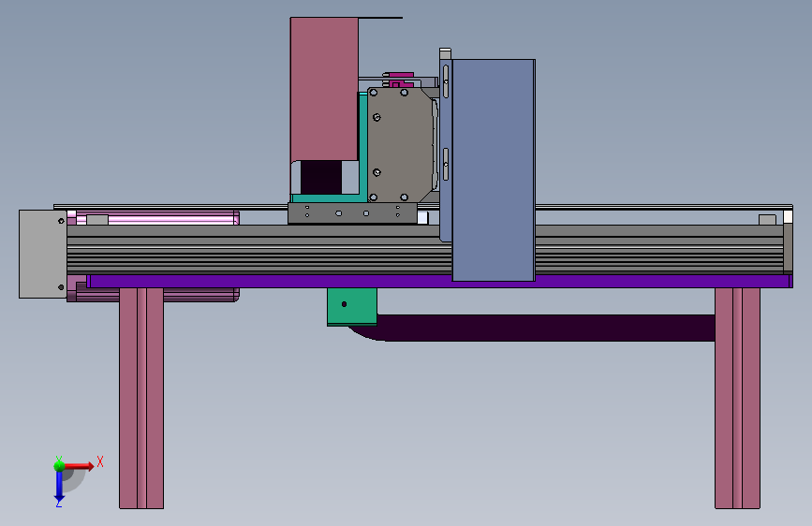Select the black motor inside the mauve cover
Screen dimensions: 812x526
[x=321, y=177]
